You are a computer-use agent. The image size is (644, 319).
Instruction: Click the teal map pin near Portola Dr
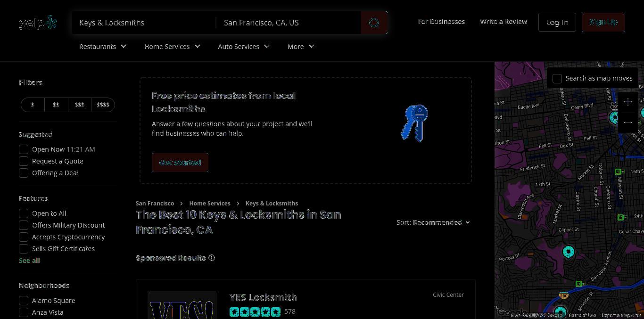(x=569, y=252)
